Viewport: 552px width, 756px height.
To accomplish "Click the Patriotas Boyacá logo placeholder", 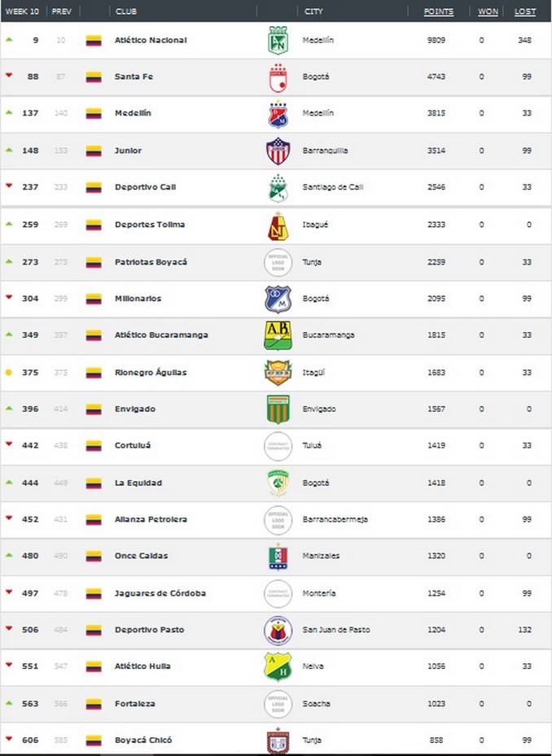I will (278, 261).
